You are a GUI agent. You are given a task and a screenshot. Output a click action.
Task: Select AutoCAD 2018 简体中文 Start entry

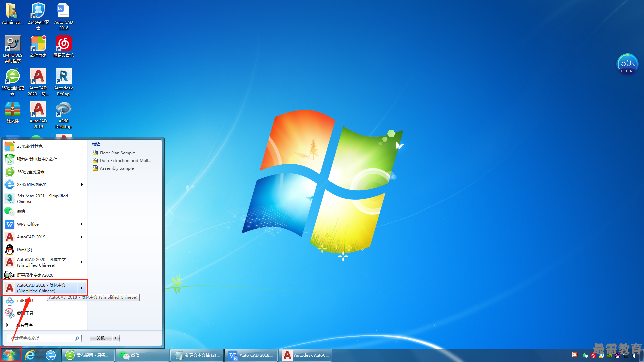pyautogui.click(x=41, y=288)
